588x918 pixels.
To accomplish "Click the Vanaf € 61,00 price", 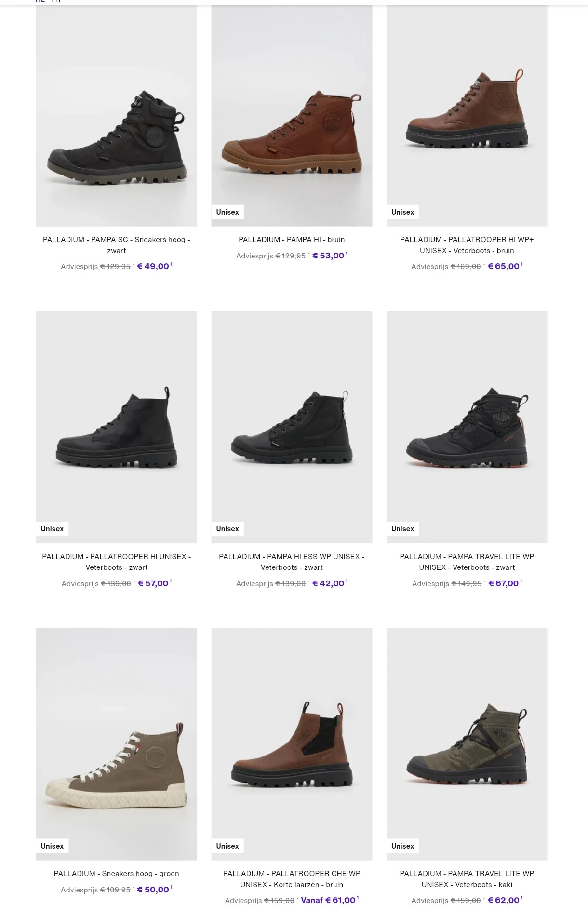I will (328, 900).
